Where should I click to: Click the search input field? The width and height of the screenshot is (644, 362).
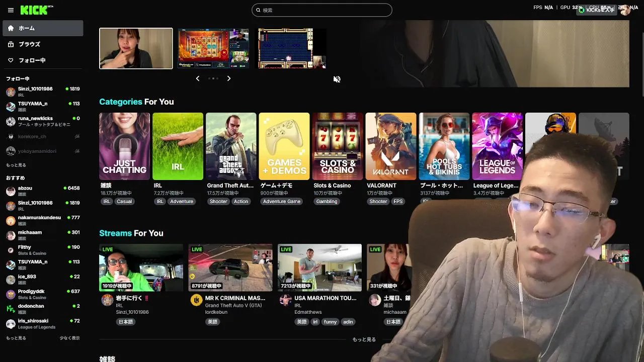[322, 10]
